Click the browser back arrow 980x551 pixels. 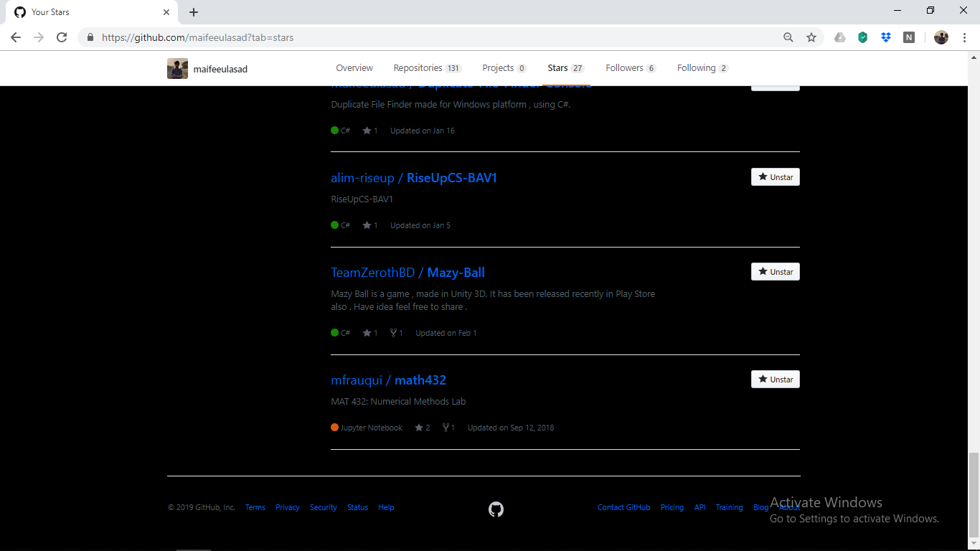point(16,37)
